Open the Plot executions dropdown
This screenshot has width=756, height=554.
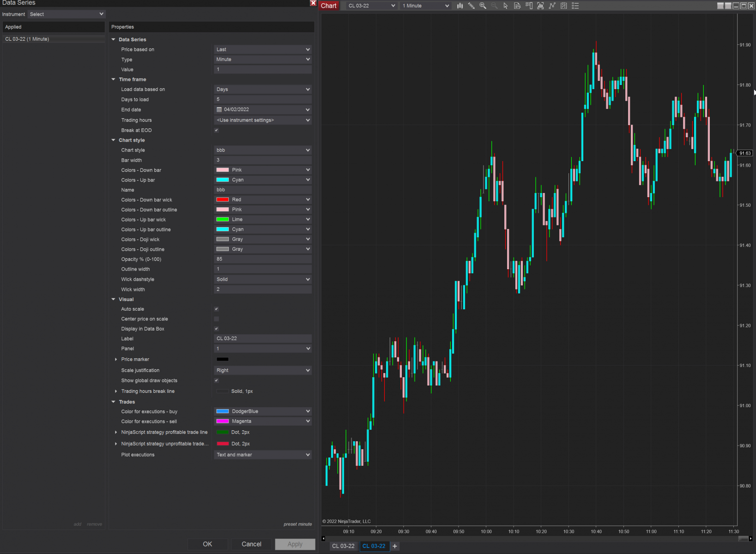point(263,455)
